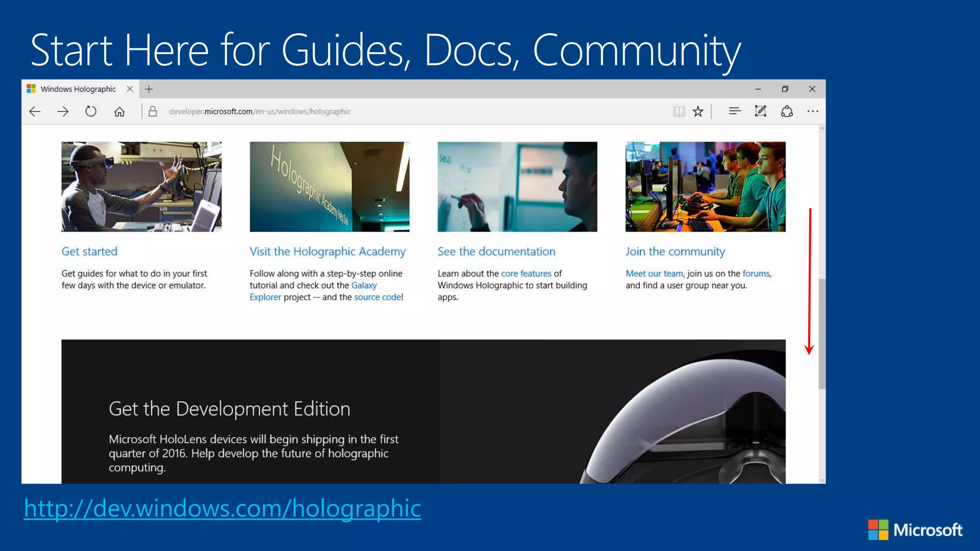
Task: Click the community gamers thumbnail
Action: tap(705, 187)
